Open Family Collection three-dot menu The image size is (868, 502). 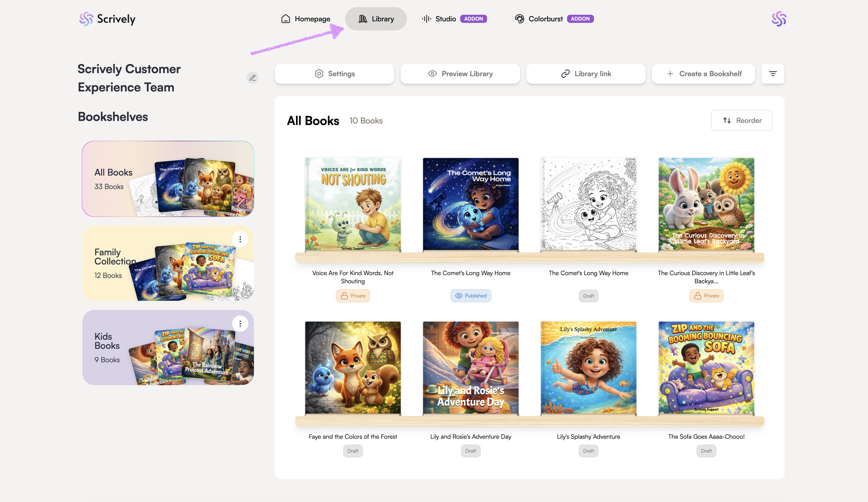point(240,239)
